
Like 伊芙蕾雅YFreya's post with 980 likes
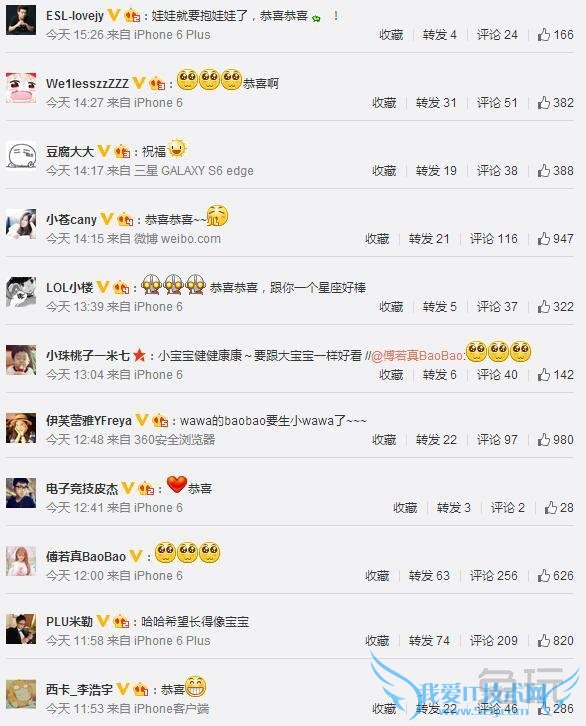[x=544, y=439]
